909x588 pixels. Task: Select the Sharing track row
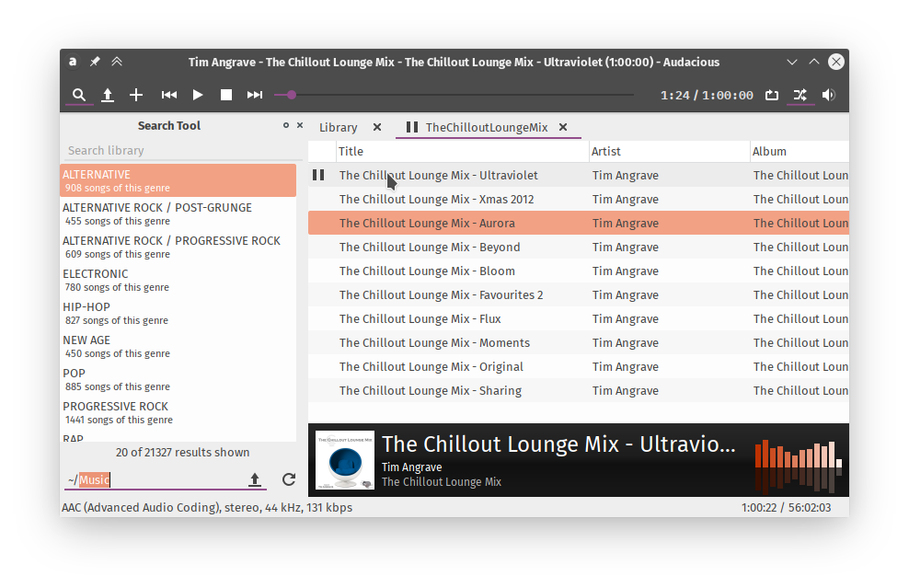click(x=579, y=391)
